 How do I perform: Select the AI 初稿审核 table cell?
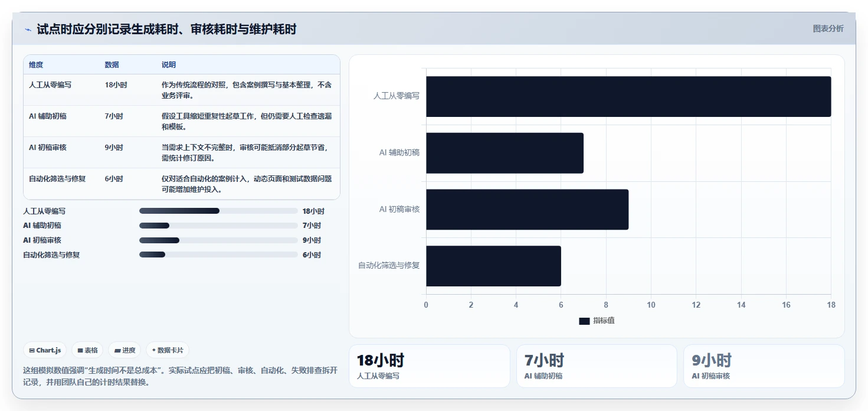point(48,148)
